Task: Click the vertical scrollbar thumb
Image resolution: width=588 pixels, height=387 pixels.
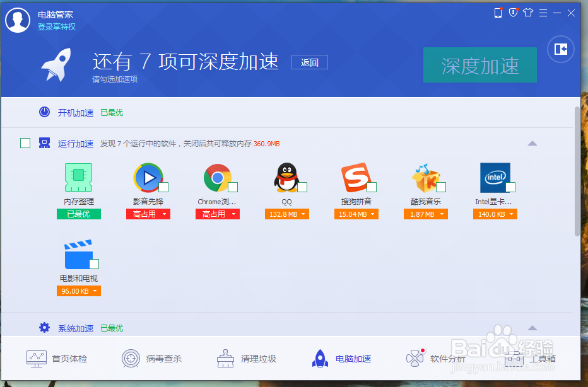Action: [577, 171]
